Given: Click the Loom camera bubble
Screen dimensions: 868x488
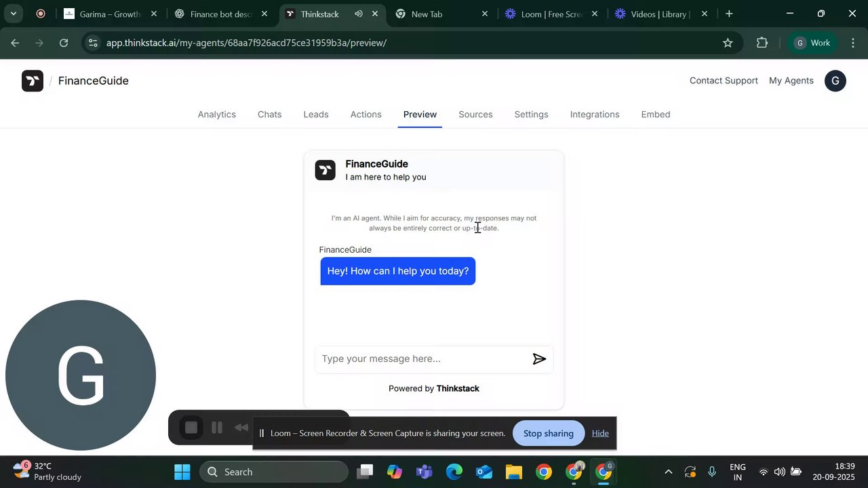Looking at the screenshot, I should click(81, 375).
